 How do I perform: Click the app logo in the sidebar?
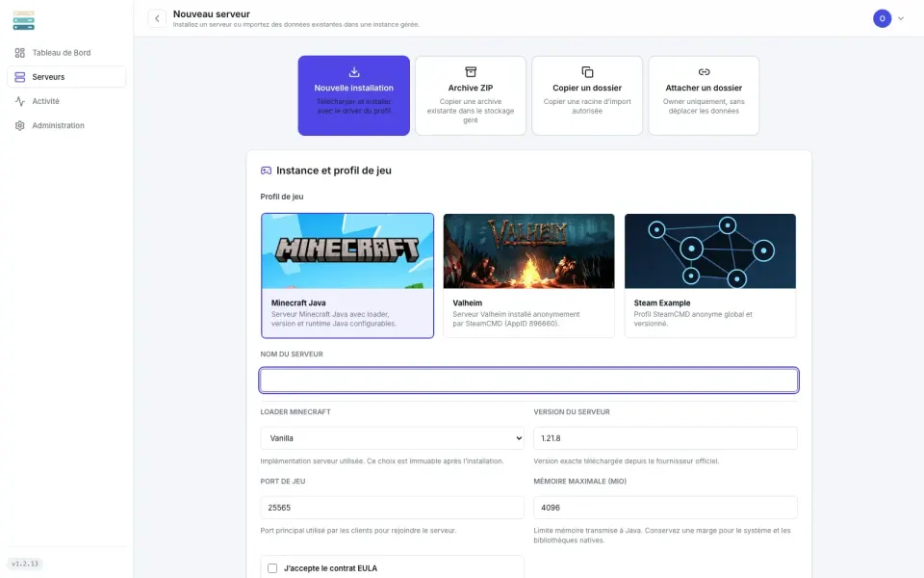(x=23, y=20)
